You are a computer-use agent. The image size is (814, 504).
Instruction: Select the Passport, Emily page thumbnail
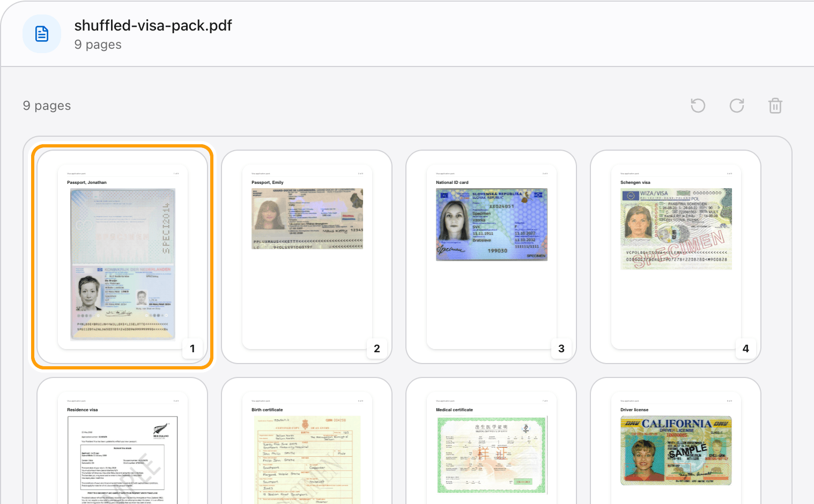pos(307,257)
